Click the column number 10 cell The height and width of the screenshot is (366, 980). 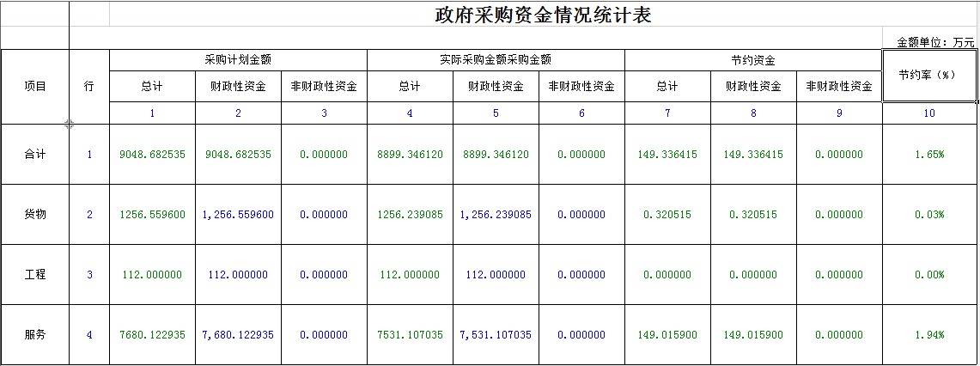[x=928, y=113]
